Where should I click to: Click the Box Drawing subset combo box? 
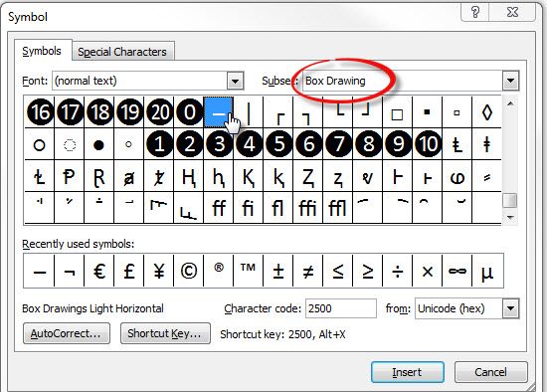point(411,81)
